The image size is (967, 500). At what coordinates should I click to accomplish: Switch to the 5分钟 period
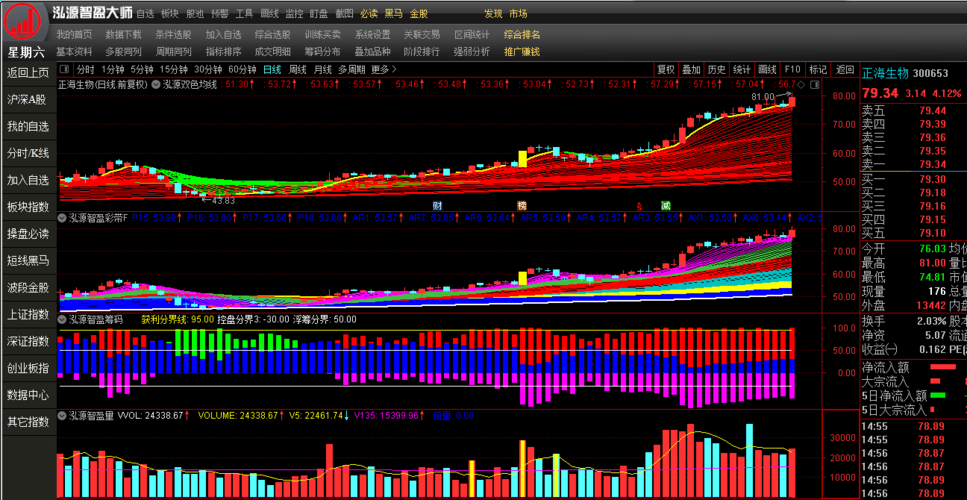[x=140, y=69]
